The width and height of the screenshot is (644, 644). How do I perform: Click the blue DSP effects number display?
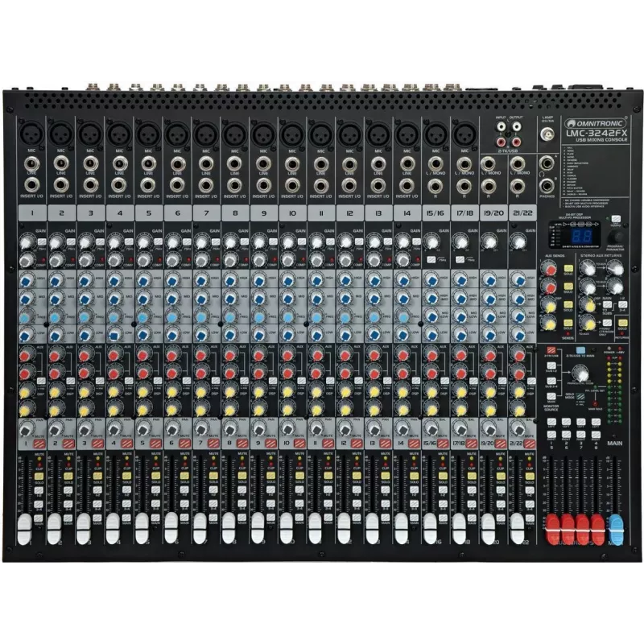click(x=582, y=236)
